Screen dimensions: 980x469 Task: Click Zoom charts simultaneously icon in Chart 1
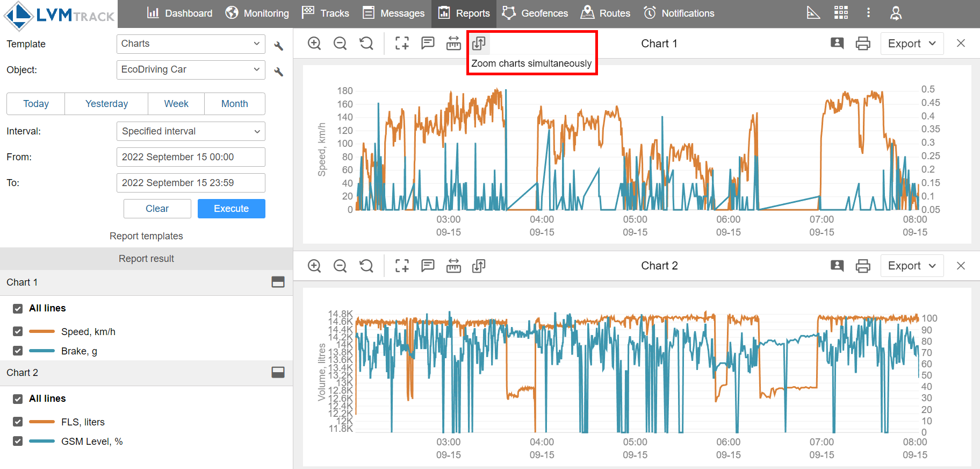[479, 44]
